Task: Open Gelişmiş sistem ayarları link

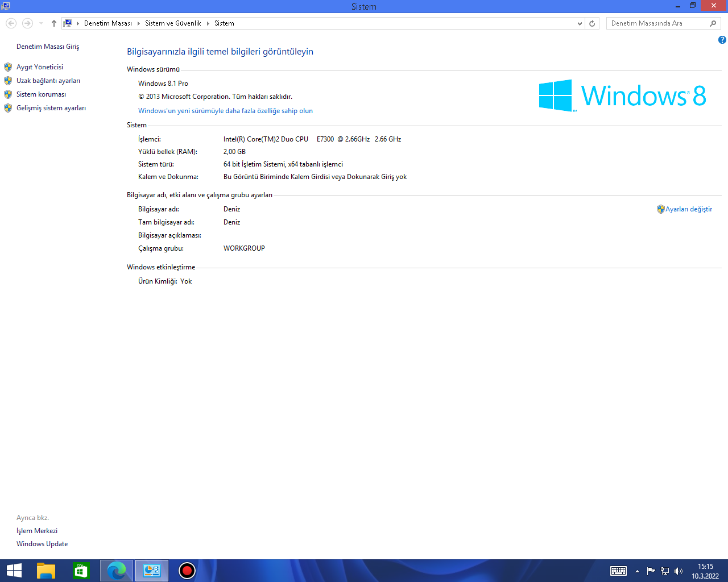Action: 51,108
